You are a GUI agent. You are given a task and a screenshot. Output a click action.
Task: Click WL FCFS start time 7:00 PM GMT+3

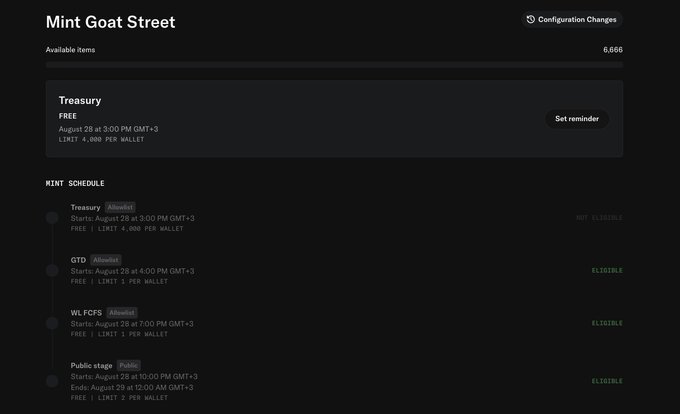132,324
